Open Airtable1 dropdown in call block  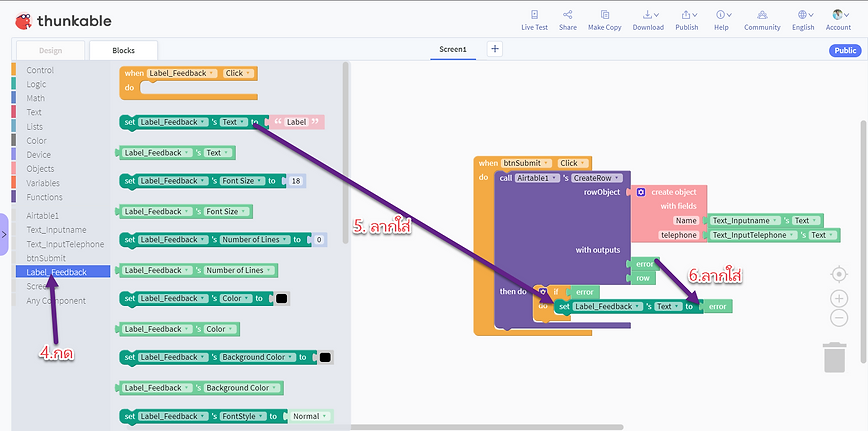point(537,178)
